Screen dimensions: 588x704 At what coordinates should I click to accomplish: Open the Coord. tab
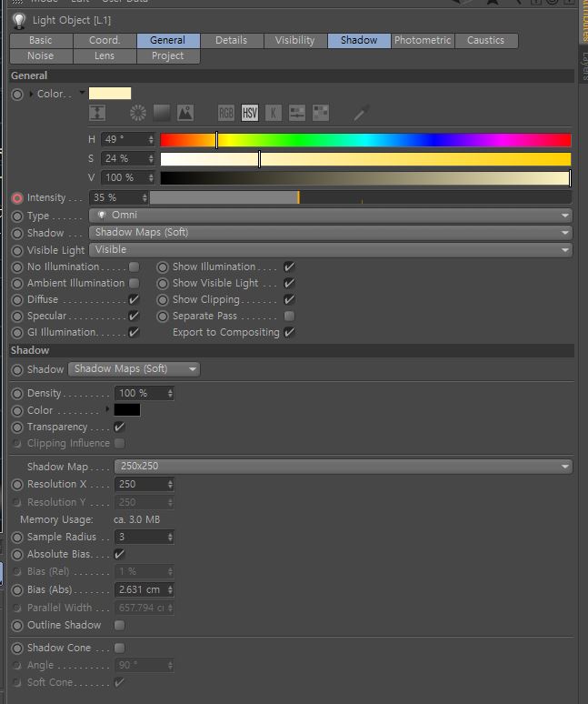105,40
